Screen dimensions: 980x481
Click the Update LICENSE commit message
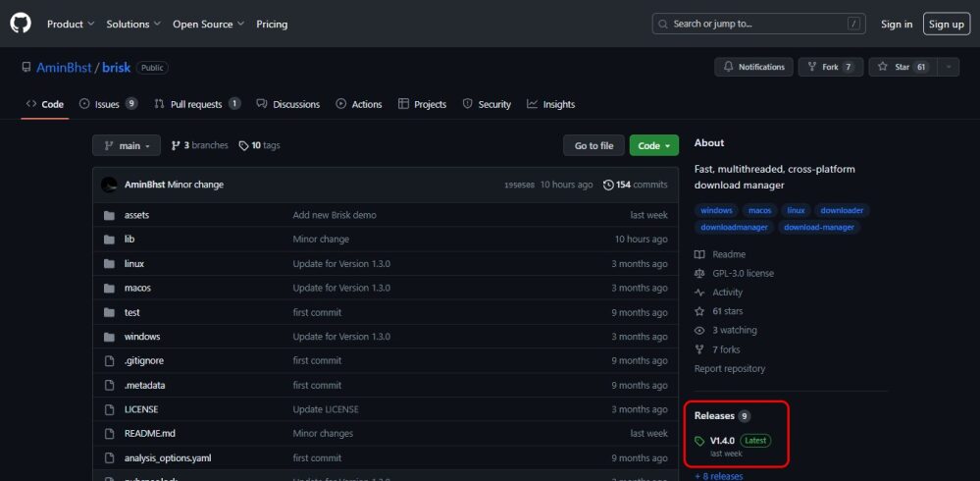pos(326,409)
